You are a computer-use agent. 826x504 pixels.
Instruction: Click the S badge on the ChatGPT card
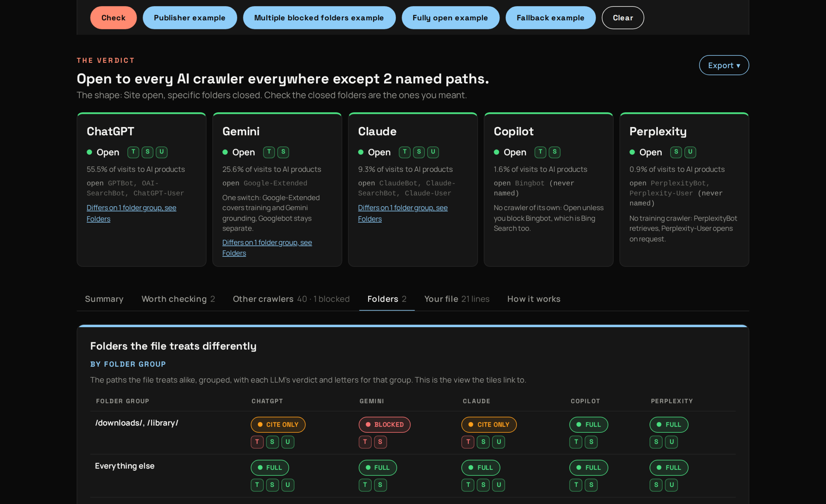tap(147, 152)
